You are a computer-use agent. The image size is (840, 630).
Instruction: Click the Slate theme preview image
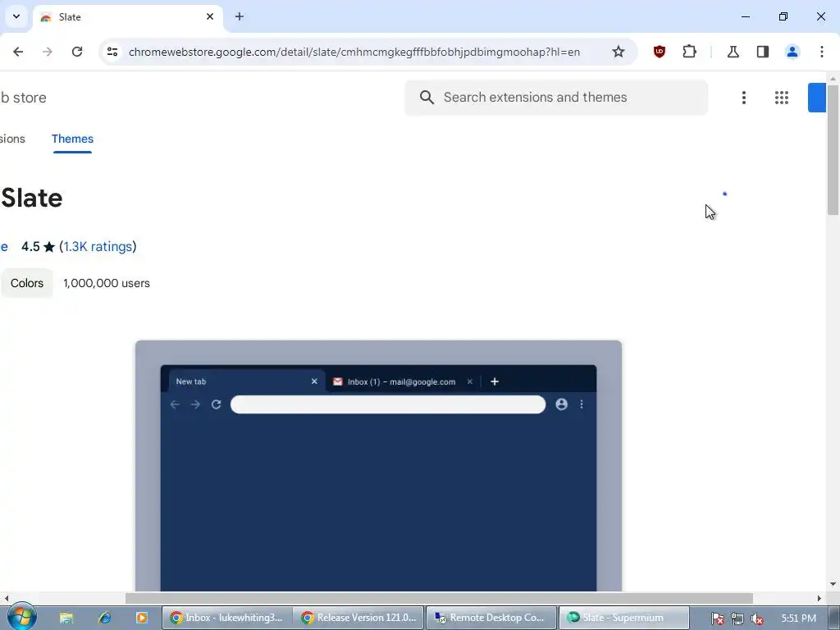click(x=378, y=466)
